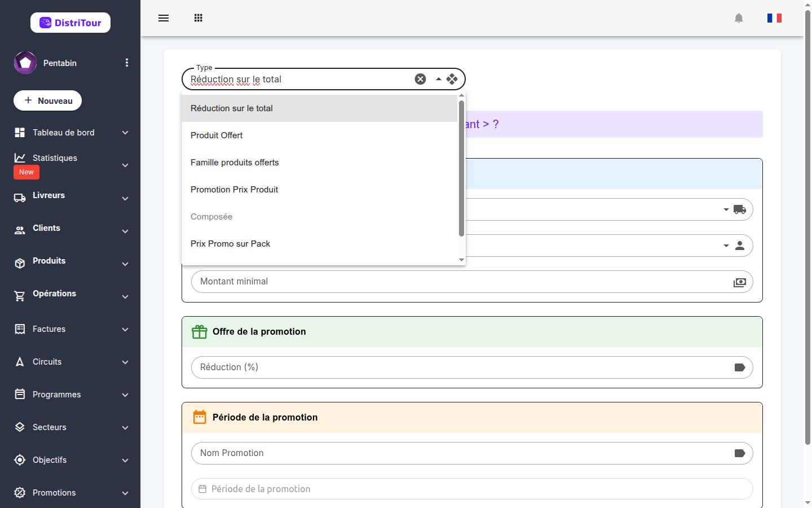812x508 pixels.
Task: Open the Promotions menu label
Action: (54, 493)
